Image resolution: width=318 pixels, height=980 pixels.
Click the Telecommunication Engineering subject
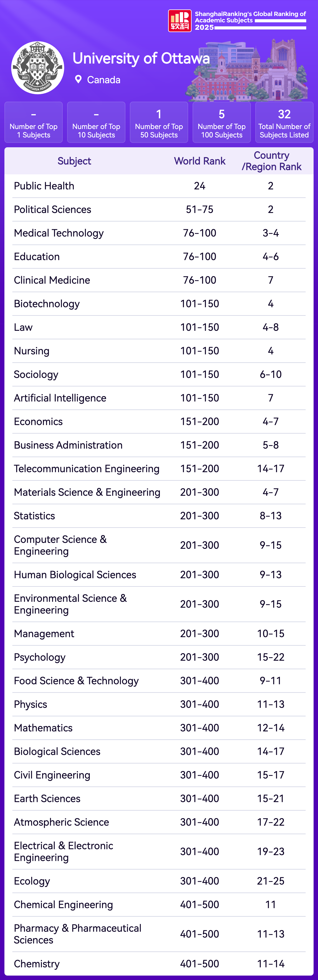(x=87, y=469)
